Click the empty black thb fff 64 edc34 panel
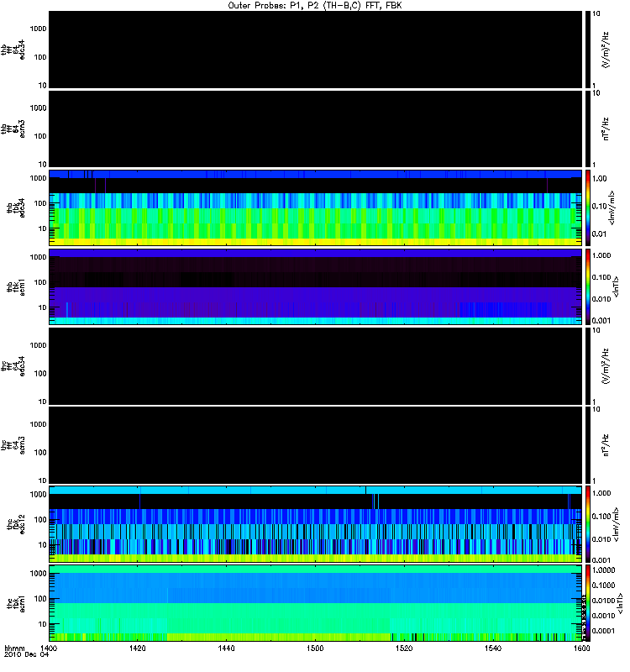This screenshot has width=630, height=672. pos(316,50)
